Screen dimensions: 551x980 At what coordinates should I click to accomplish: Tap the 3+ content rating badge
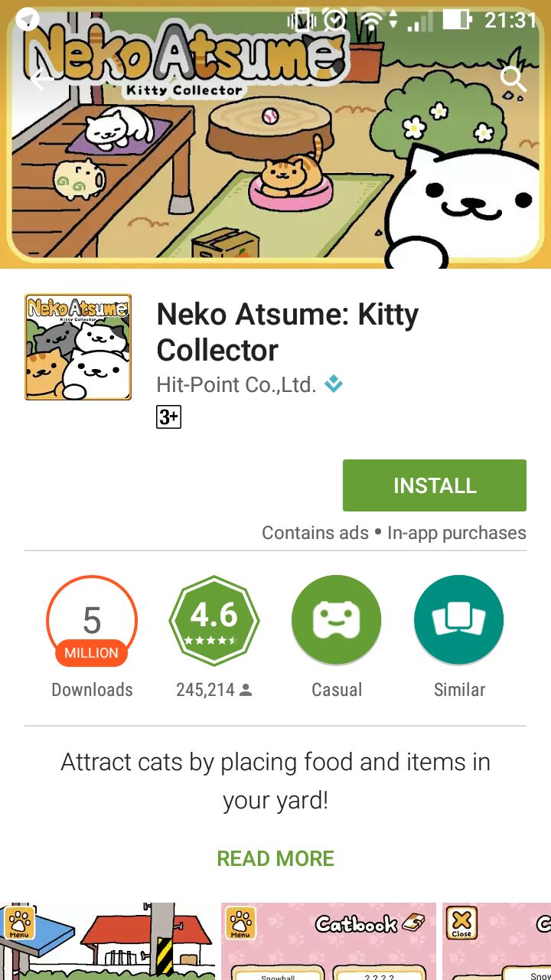pos(168,416)
